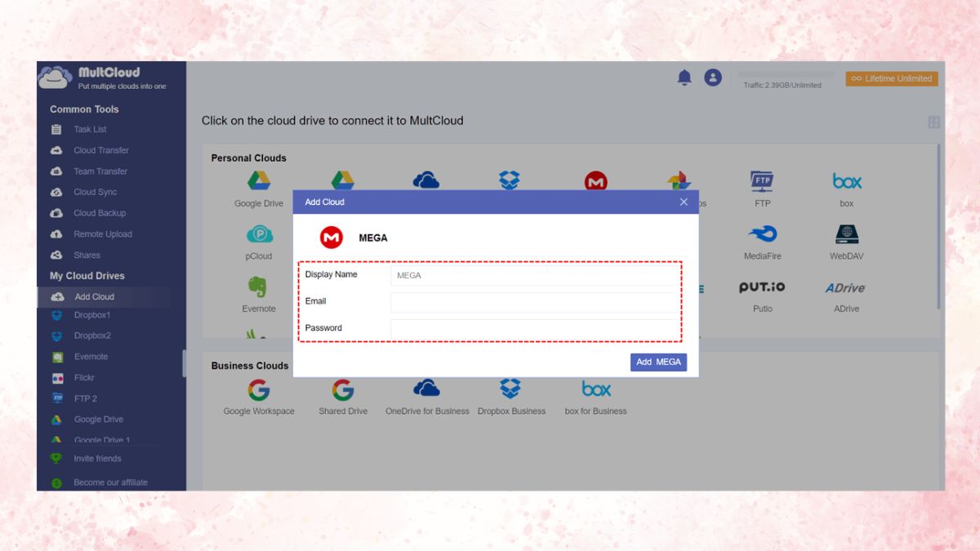Viewport: 980px width, 551px height.
Task: Click the Password input field
Action: (x=534, y=329)
